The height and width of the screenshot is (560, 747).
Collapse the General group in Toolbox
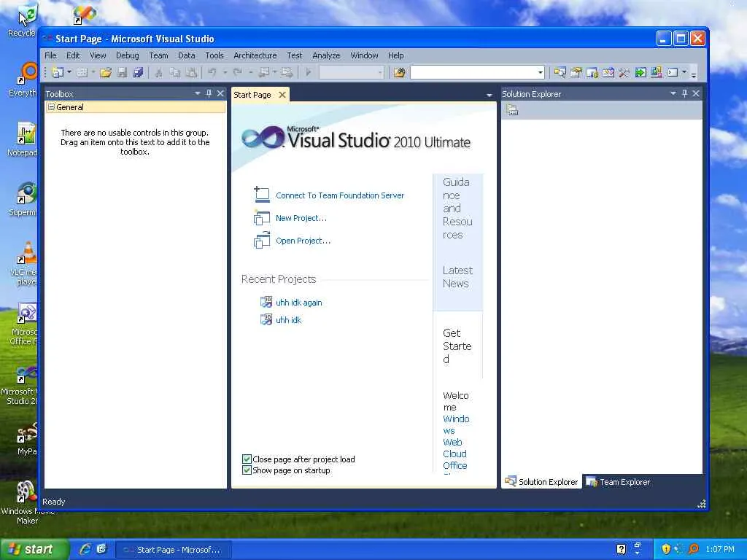tap(52, 107)
